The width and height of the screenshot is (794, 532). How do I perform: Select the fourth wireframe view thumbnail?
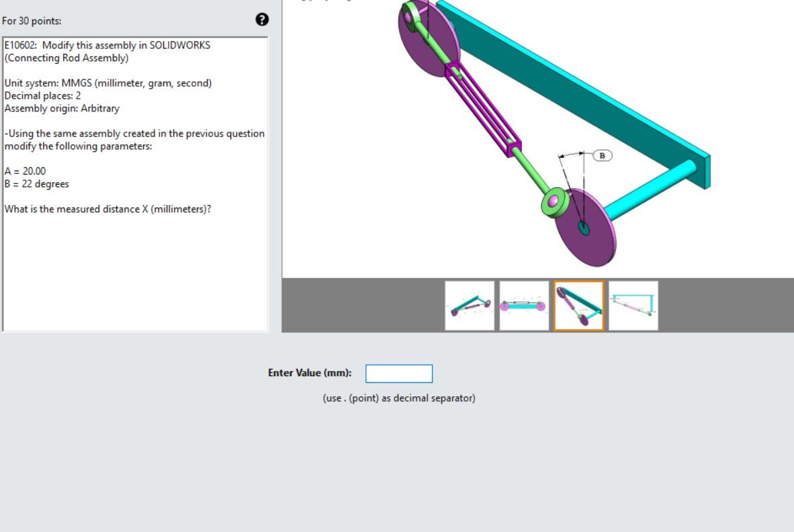pos(633,306)
